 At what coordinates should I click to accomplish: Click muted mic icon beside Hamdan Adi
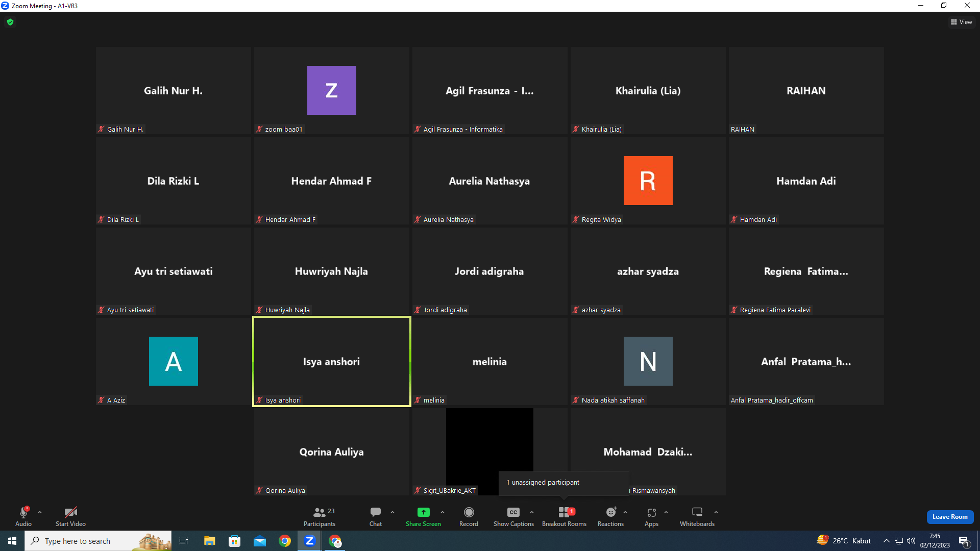coord(734,220)
